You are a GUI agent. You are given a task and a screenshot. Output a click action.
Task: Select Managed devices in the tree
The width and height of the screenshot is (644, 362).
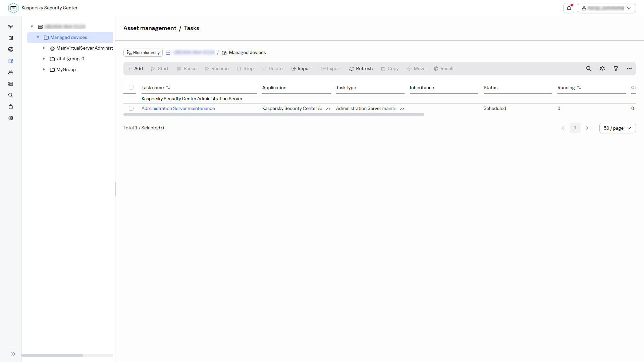point(70,38)
